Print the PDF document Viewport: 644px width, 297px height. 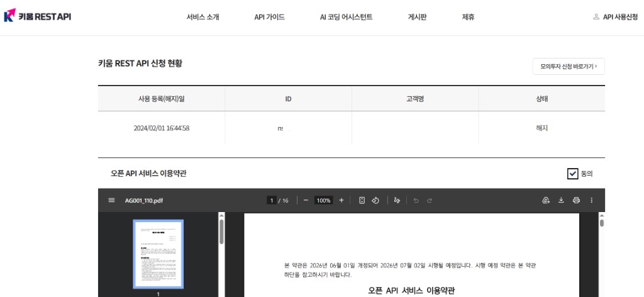(576, 200)
